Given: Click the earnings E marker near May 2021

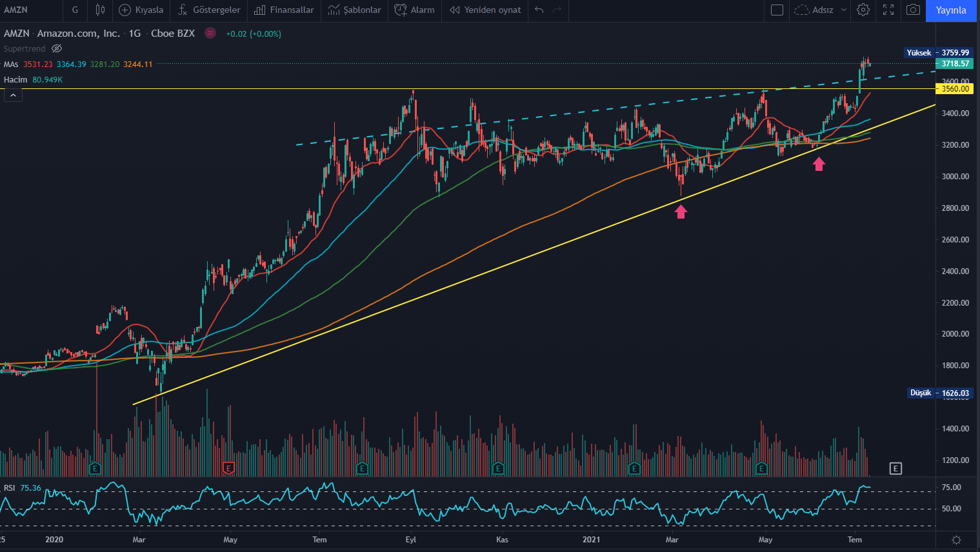Looking at the screenshot, I should tap(761, 468).
